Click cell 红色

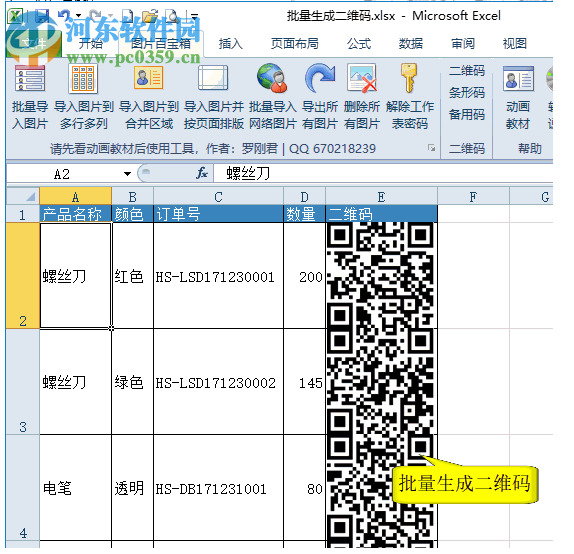pyautogui.click(x=133, y=275)
